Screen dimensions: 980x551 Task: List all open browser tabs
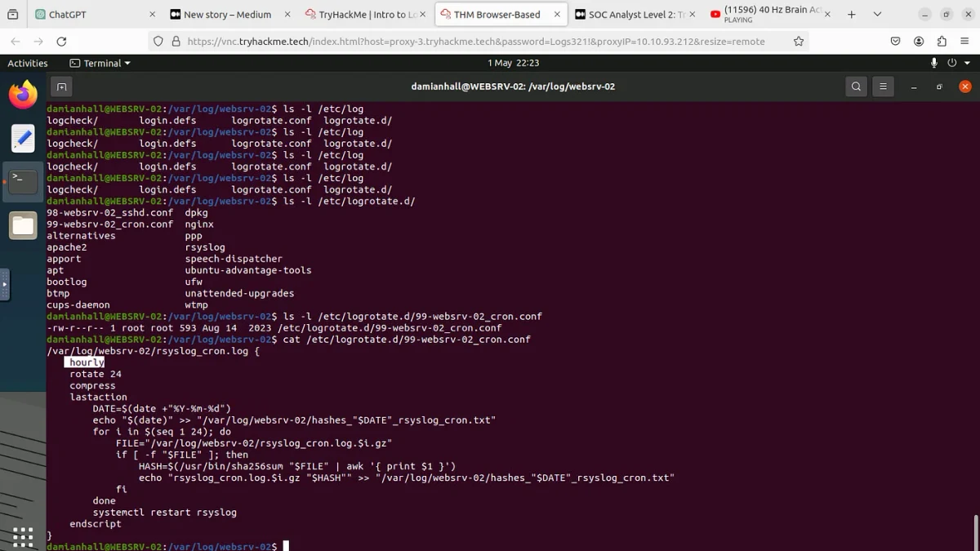[877, 15]
